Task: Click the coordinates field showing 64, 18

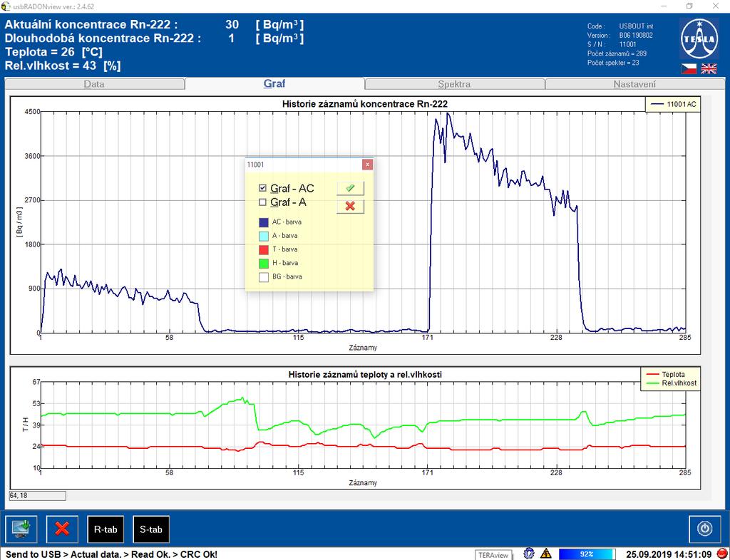Action: [38, 496]
